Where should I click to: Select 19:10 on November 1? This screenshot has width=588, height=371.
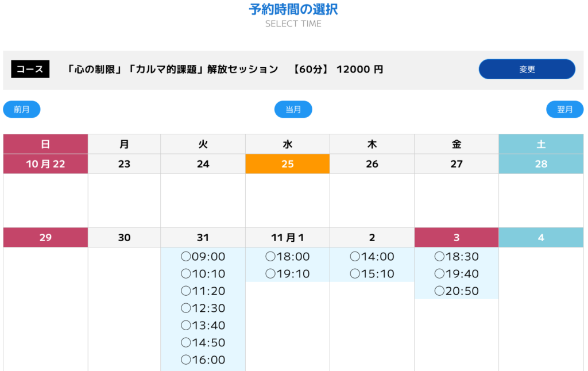(287, 274)
